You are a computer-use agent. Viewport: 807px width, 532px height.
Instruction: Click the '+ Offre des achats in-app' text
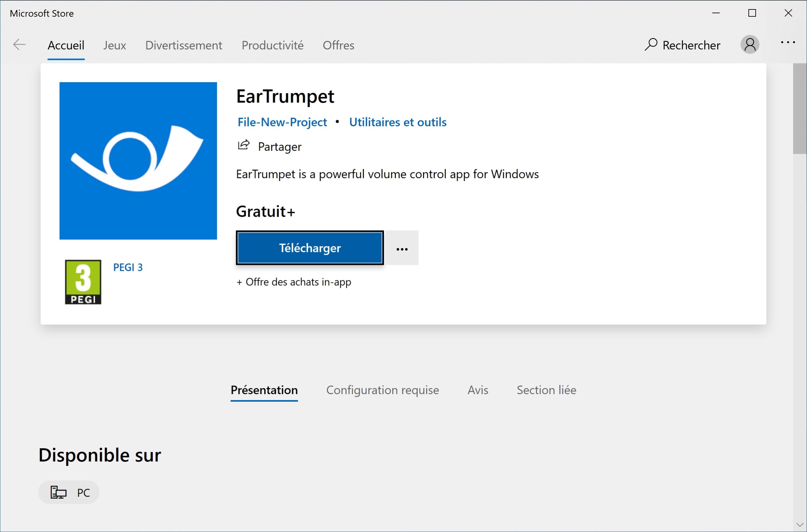[x=294, y=282]
